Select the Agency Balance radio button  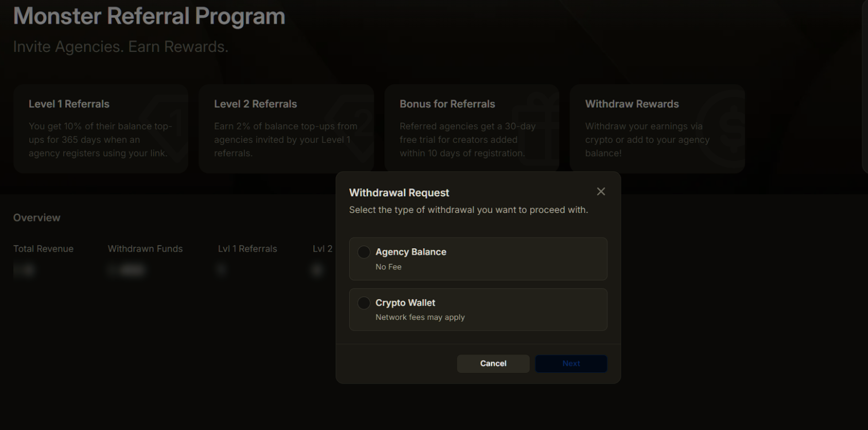click(x=364, y=252)
